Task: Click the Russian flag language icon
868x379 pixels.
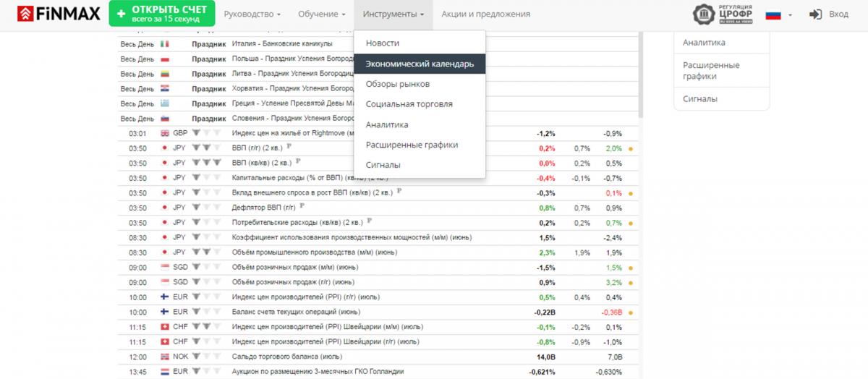Action: pyautogui.click(x=773, y=14)
